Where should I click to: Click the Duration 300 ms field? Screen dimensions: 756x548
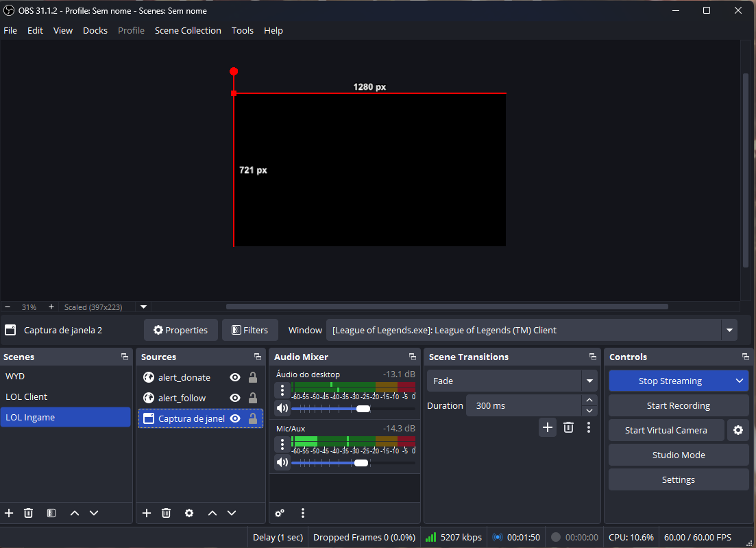[523, 406]
